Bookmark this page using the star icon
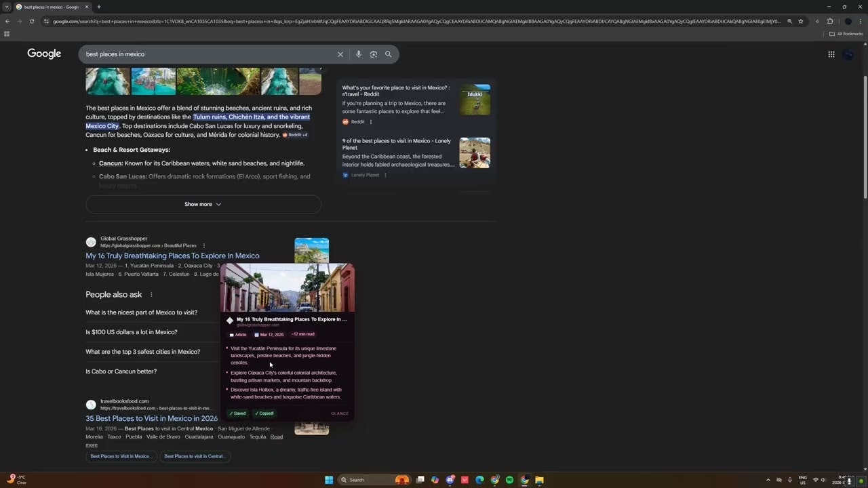 click(801, 21)
